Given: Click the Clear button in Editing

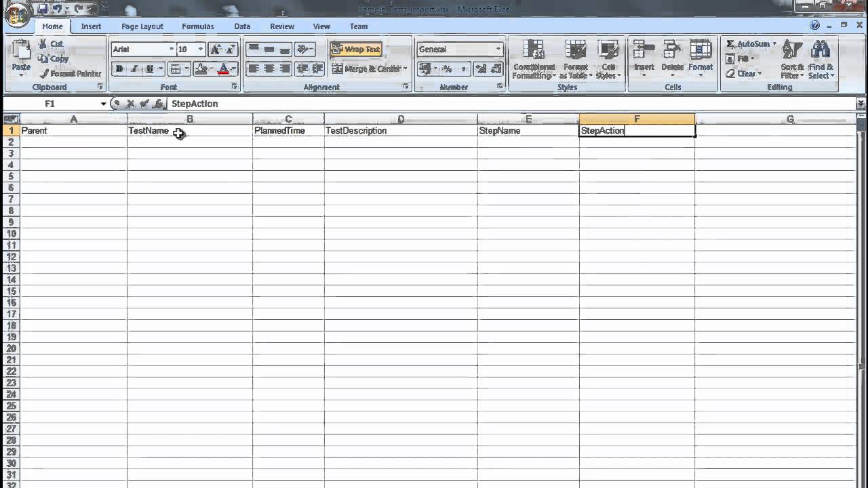Looking at the screenshot, I should click(x=744, y=73).
